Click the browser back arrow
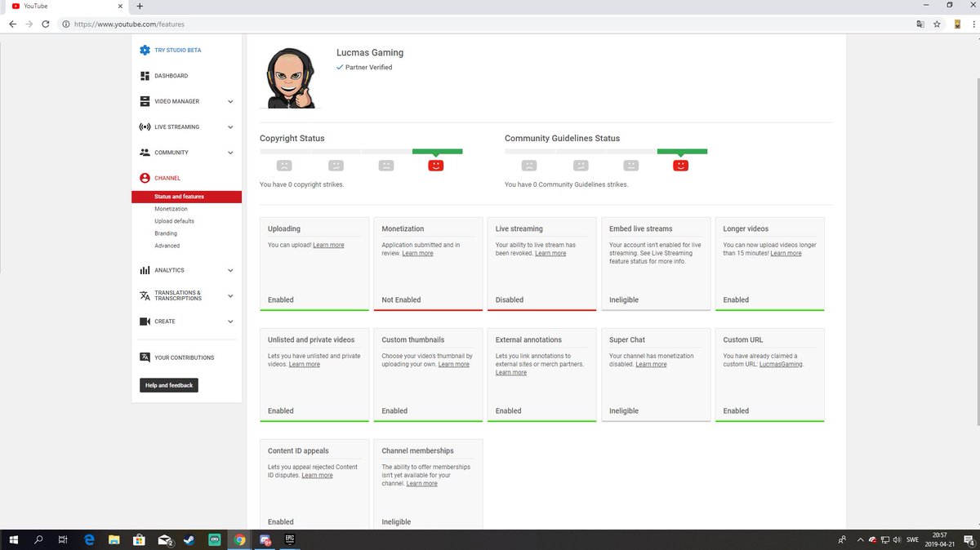980x550 pixels. tap(12, 24)
